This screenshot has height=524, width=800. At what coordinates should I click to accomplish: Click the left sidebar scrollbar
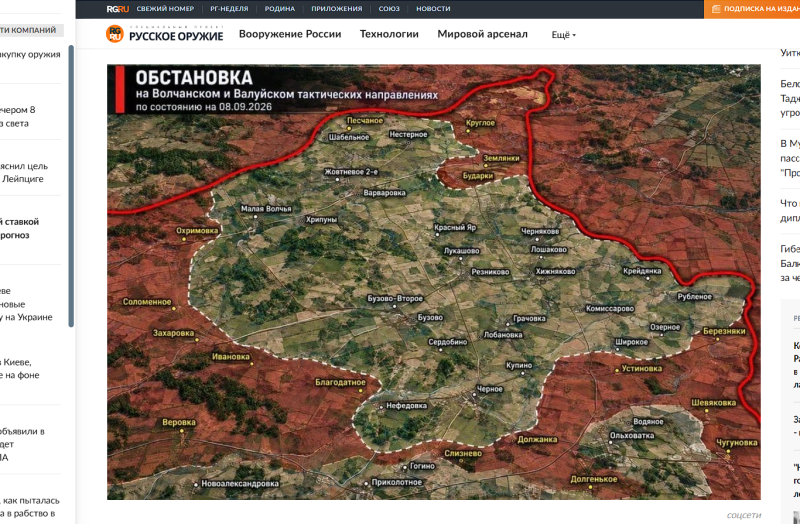point(71,186)
